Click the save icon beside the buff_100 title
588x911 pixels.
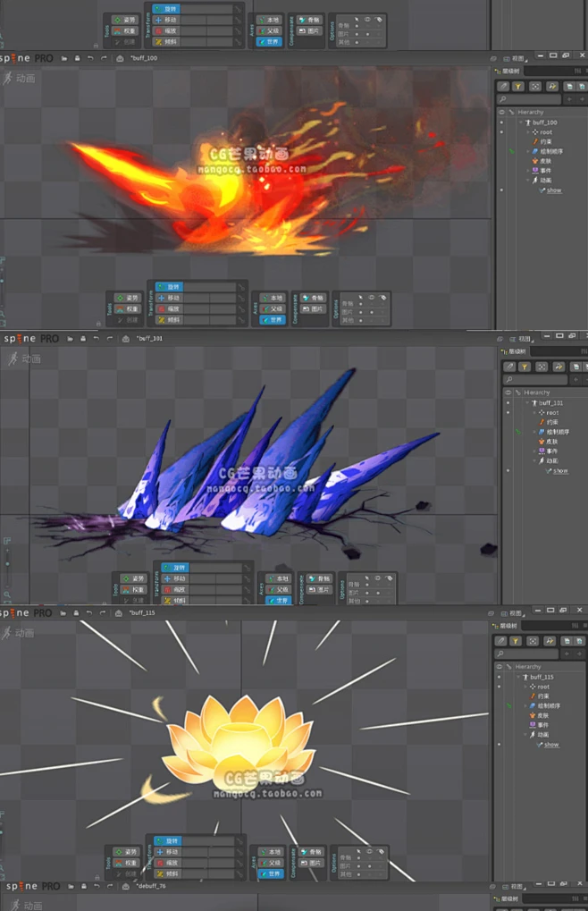tap(78, 59)
